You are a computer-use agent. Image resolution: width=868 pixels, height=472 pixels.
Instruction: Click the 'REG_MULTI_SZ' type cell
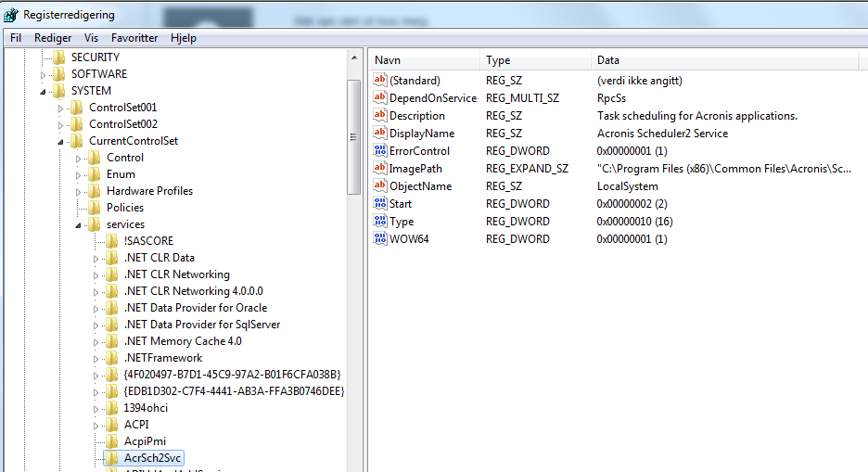[523, 98]
